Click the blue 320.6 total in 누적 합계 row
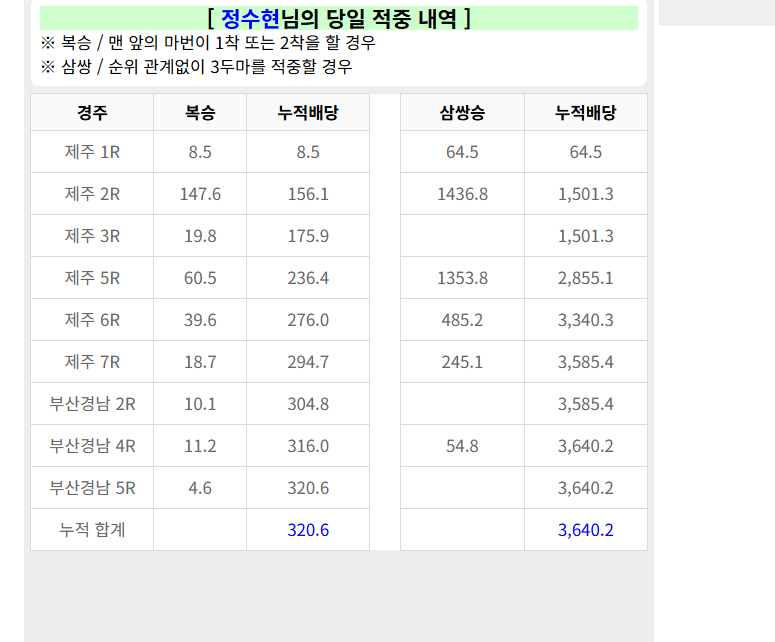This screenshot has width=775, height=642. point(308,530)
